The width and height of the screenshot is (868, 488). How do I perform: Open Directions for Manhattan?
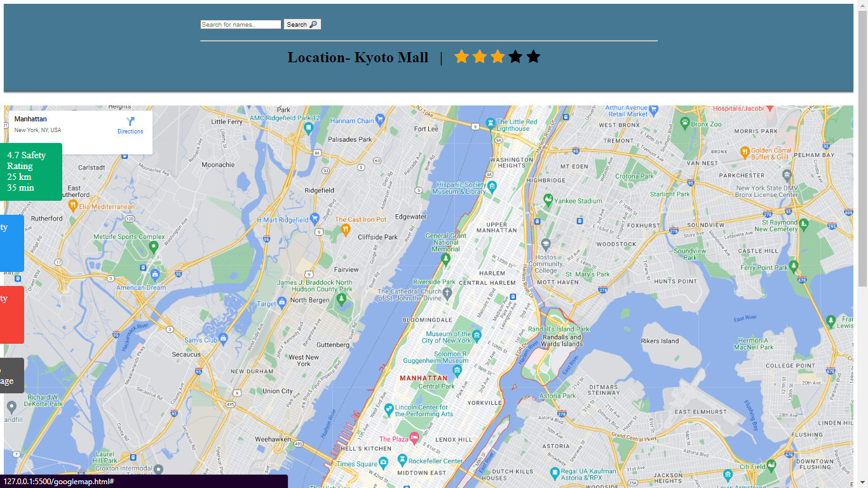(130, 125)
